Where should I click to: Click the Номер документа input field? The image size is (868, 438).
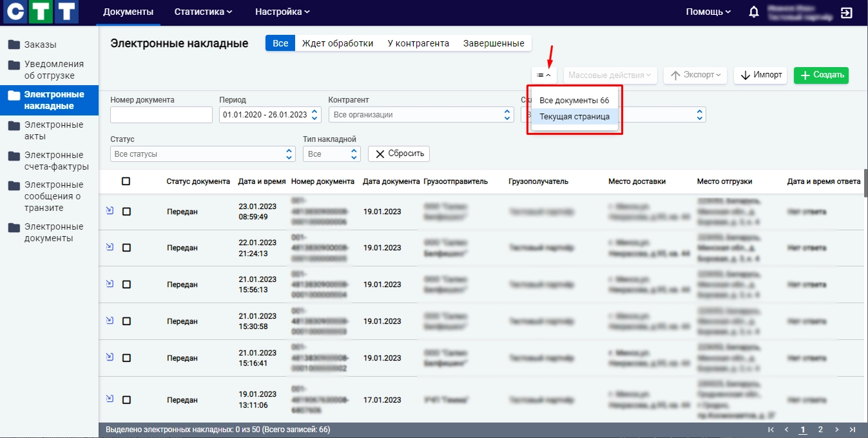coord(161,115)
